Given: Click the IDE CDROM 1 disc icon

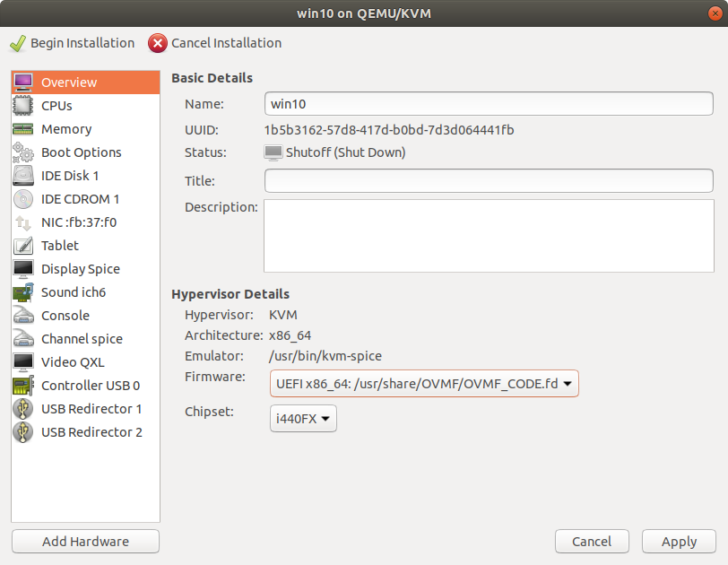Looking at the screenshot, I should (x=24, y=198).
